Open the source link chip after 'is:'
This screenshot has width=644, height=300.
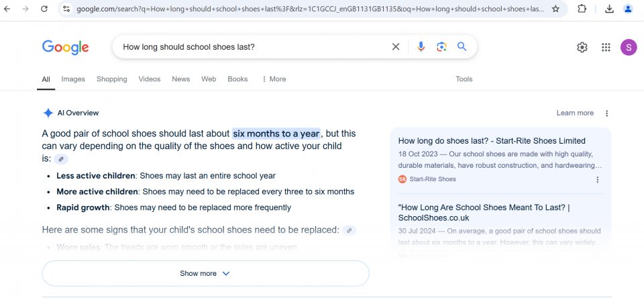[x=61, y=159]
